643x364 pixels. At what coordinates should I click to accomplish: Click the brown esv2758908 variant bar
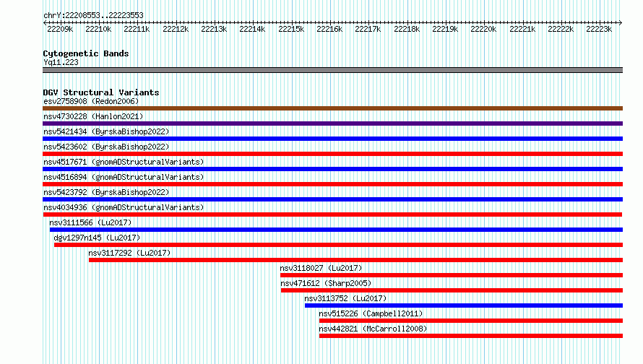pyautogui.click(x=332, y=108)
